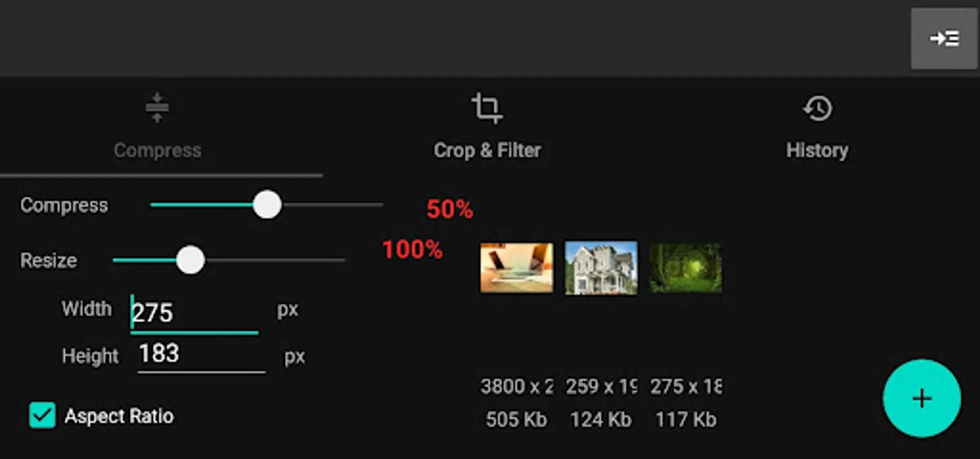Viewport: 980px width, 459px height.
Task: Click the Width input field
Action: coord(194,313)
